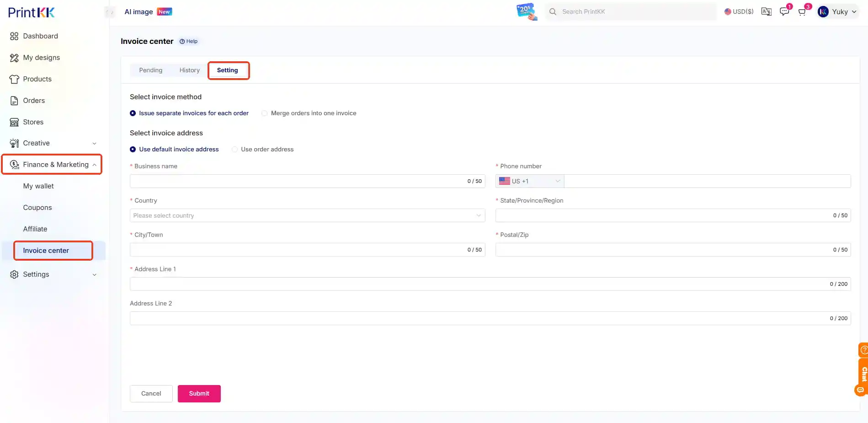Select My designs in the sidebar
Screen dimensions: 868x423
[41, 57]
